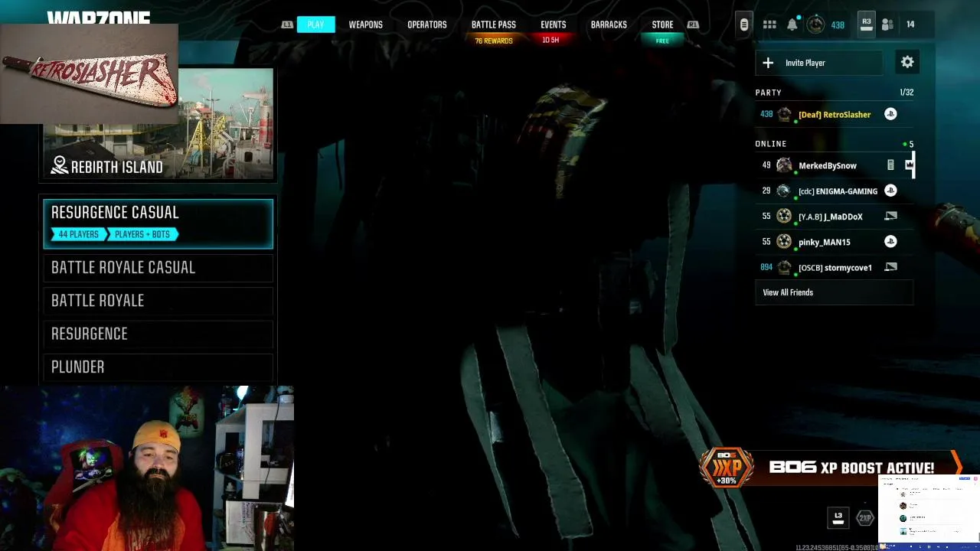Viewport: 980px width, 551px height.
Task: Open the pill-shaped menu icon
Action: point(743,24)
